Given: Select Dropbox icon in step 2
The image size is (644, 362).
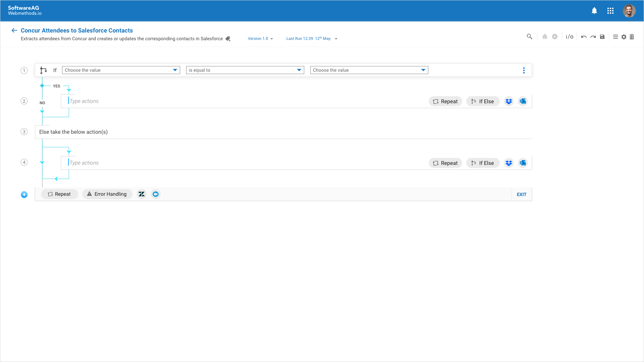Looking at the screenshot, I should point(509,101).
